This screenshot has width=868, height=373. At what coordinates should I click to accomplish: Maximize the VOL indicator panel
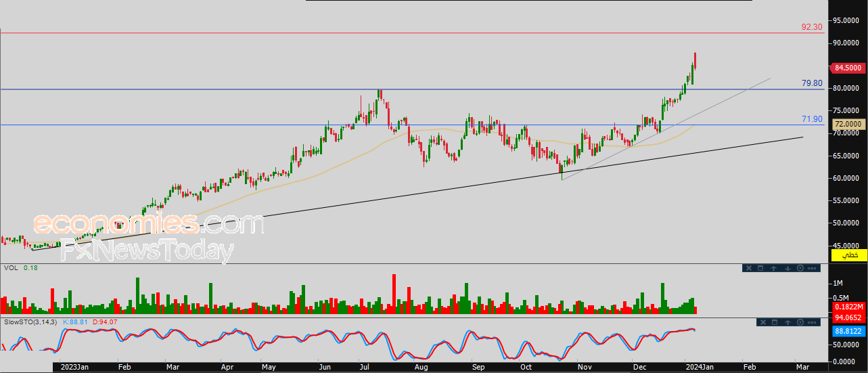coord(760,268)
